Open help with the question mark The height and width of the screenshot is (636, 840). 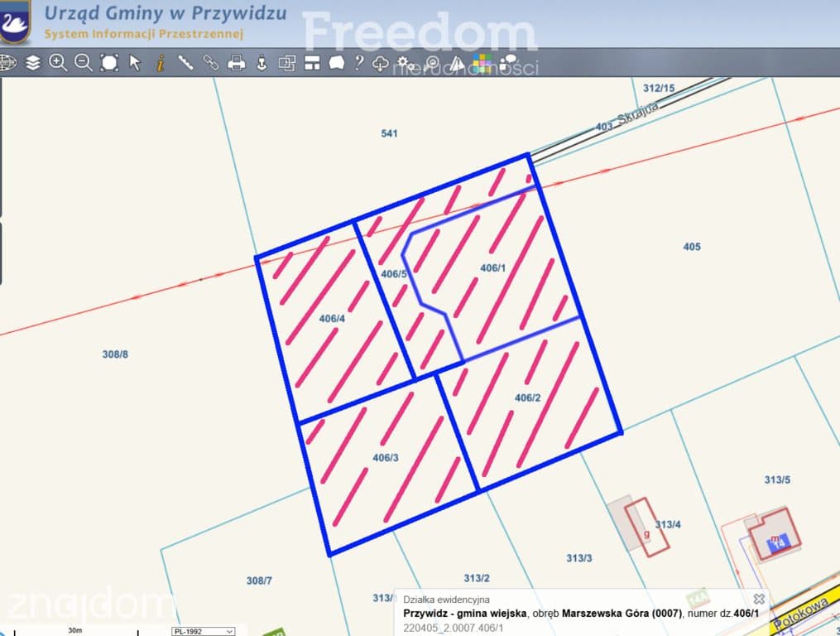click(359, 62)
